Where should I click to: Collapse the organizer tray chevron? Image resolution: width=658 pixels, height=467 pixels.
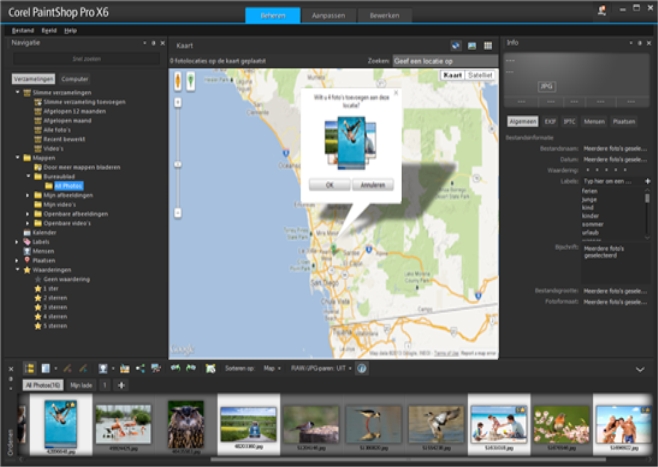(640, 368)
